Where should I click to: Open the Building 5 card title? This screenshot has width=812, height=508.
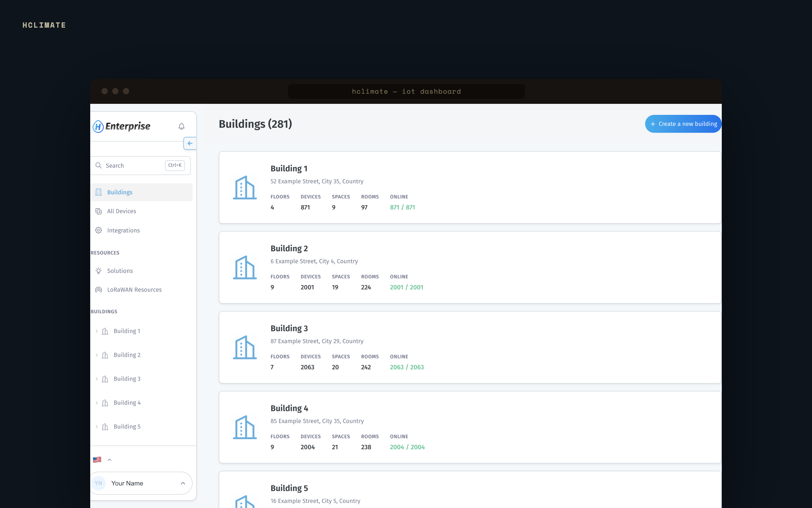[x=289, y=489]
